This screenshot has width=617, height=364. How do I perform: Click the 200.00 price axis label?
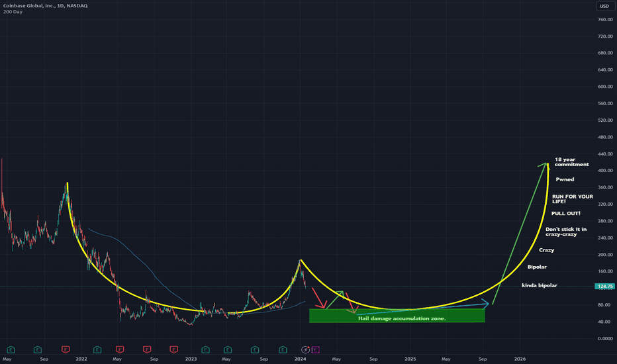click(605, 255)
